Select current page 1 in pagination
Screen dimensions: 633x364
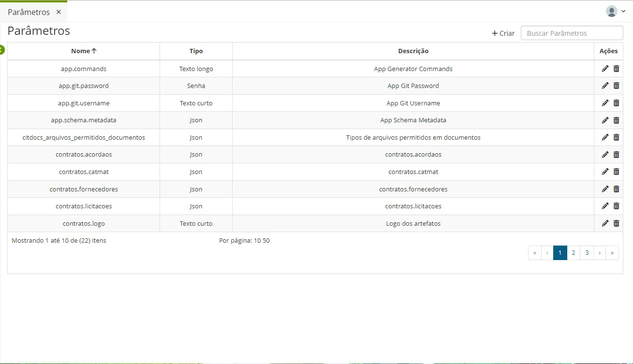[x=560, y=253]
